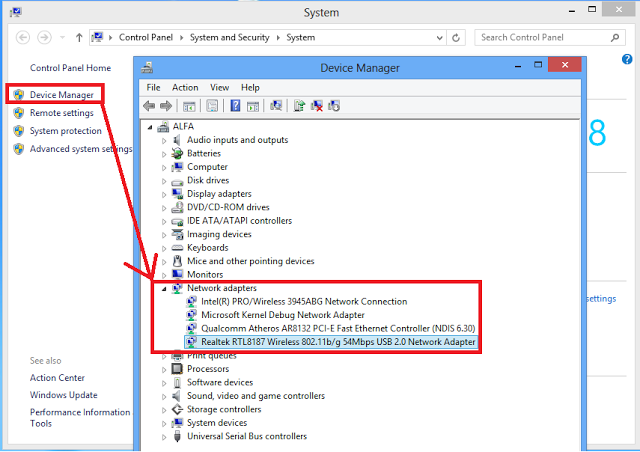Screen dimensions: 640x452
Task: Toggle the Show/Hide Console Tree toolbar icon
Action: (x=189, y=107)
